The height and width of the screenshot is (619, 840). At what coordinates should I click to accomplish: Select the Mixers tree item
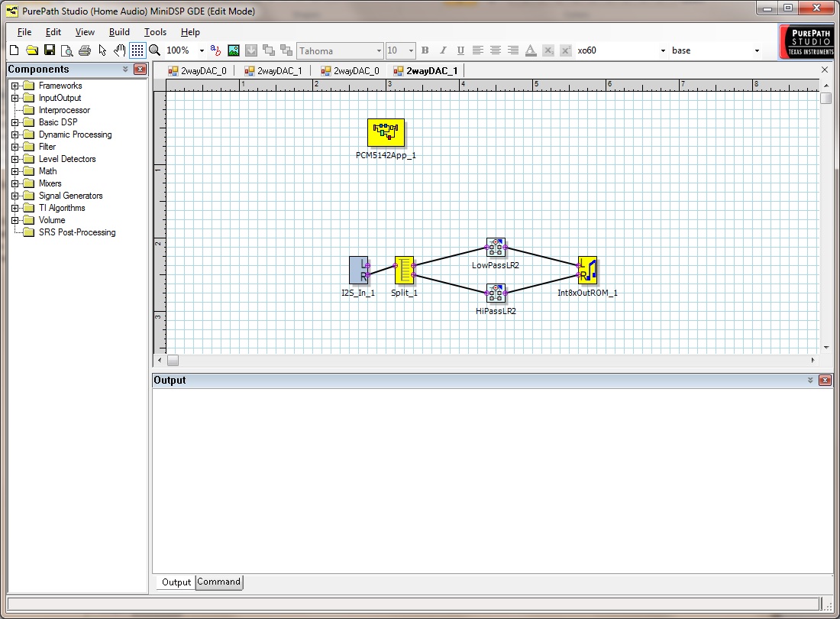50,183
